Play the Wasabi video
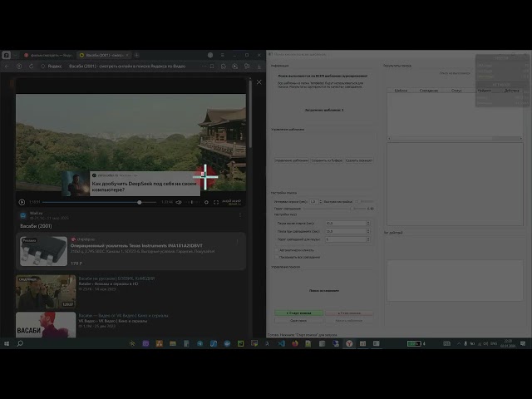Screen dimensions: 532x399 tap(22, 202)
